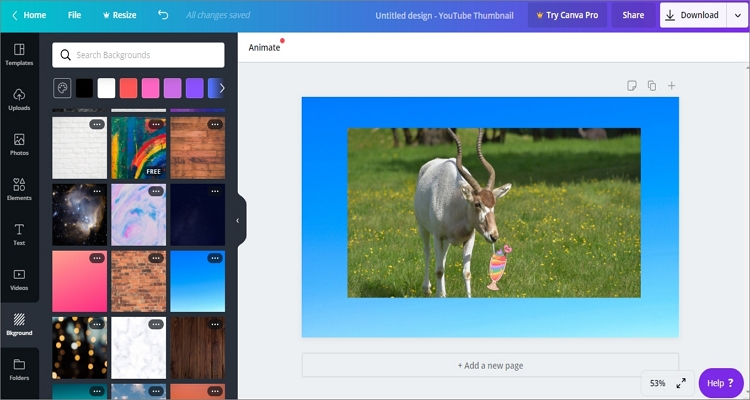Viewport: 750px width, 400px height.
Task: Click the Search Backgrounds input field
Action: click(x=138, y=55)
